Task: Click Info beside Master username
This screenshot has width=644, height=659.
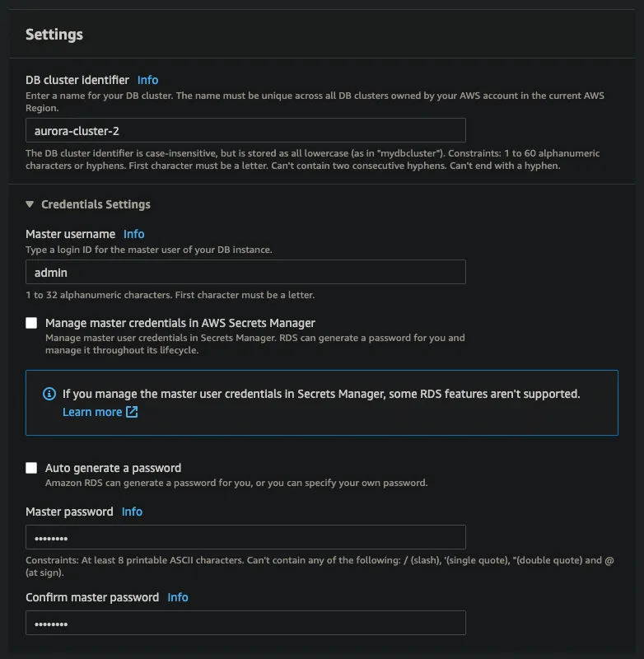Action: tap(133, 234)
